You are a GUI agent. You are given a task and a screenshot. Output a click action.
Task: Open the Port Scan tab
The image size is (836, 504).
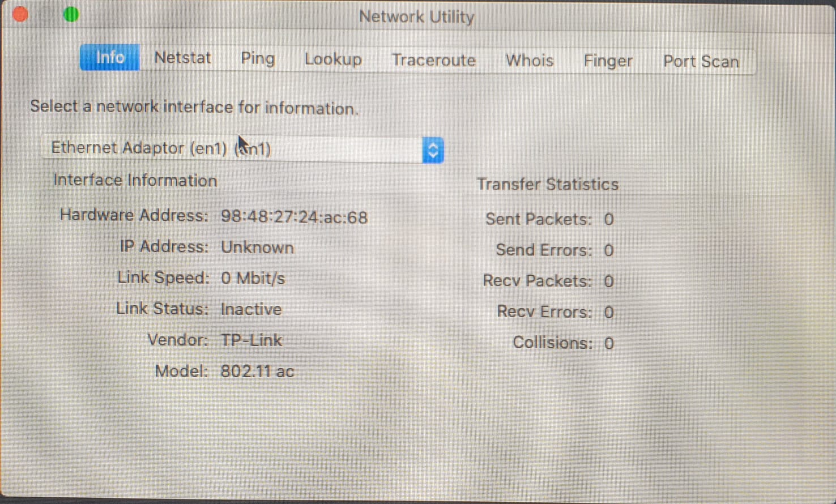click(701, 62)
